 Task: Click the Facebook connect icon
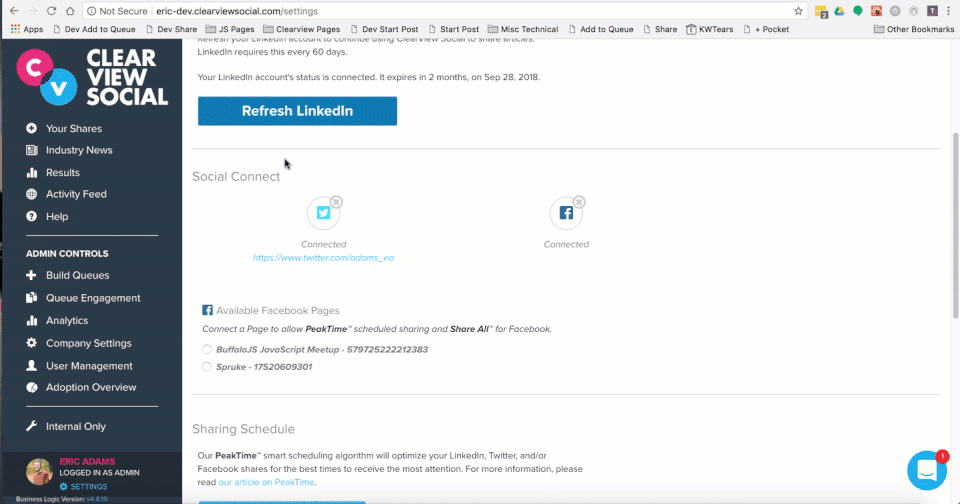566,213
